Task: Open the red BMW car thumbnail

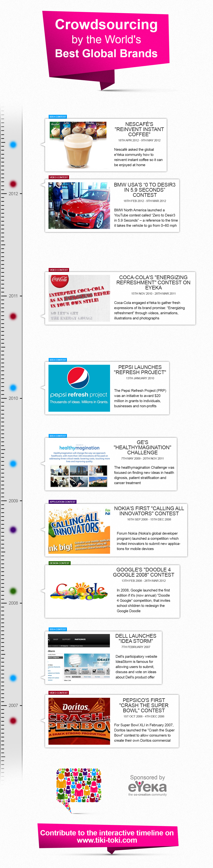Action: [x=79, y=205]
